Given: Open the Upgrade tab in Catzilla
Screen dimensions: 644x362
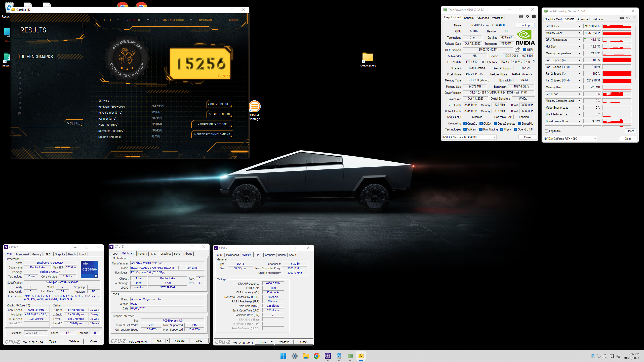Looking at the screenshot, I should tap(206, 20).
